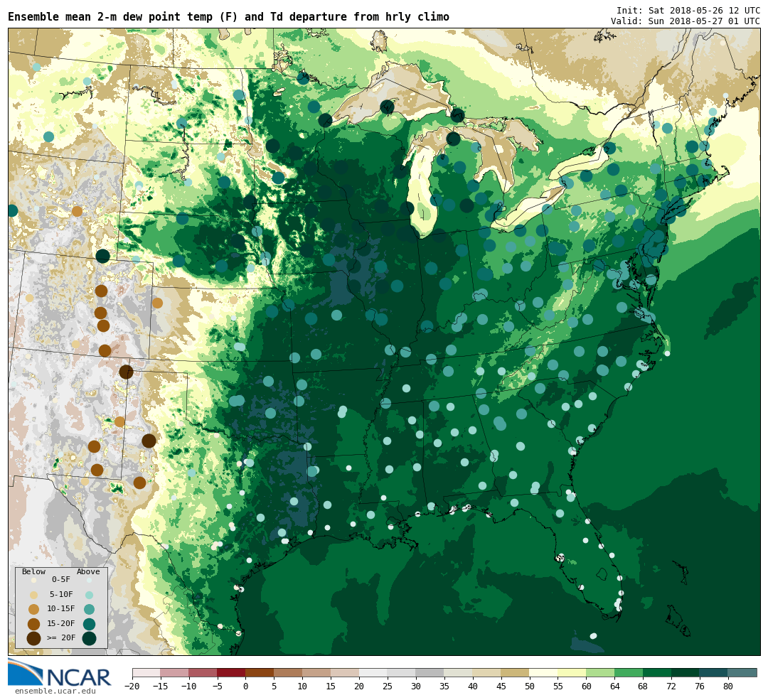Click the Below 0-5F legend dot
The height and width of the screenshot is (700, 768).
click(x=33, y=580)
